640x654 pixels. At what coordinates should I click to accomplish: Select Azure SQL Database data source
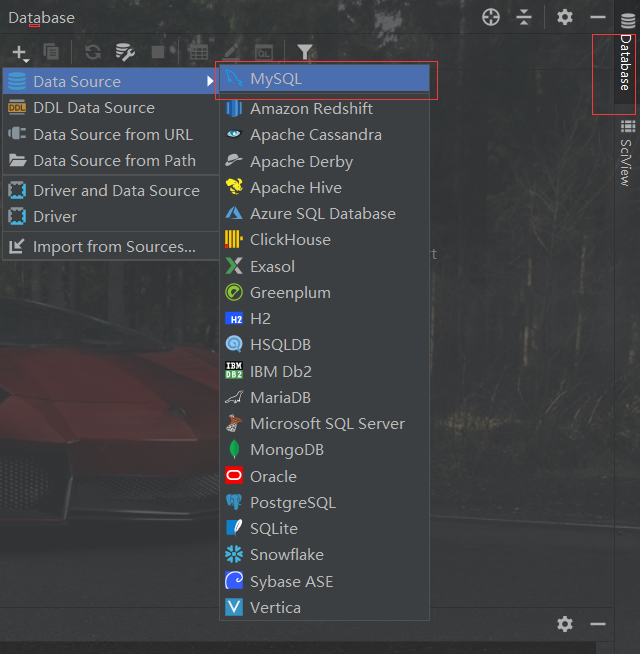[324, 214]
